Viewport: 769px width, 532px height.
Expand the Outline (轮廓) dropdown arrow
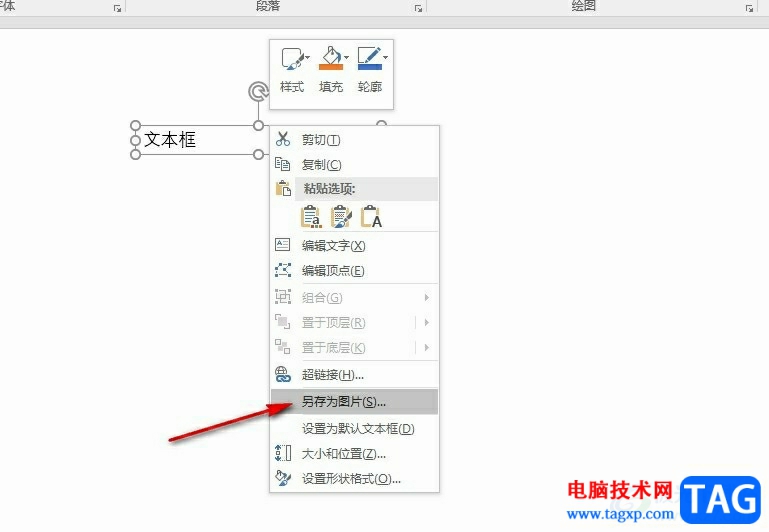pos(385,58)
